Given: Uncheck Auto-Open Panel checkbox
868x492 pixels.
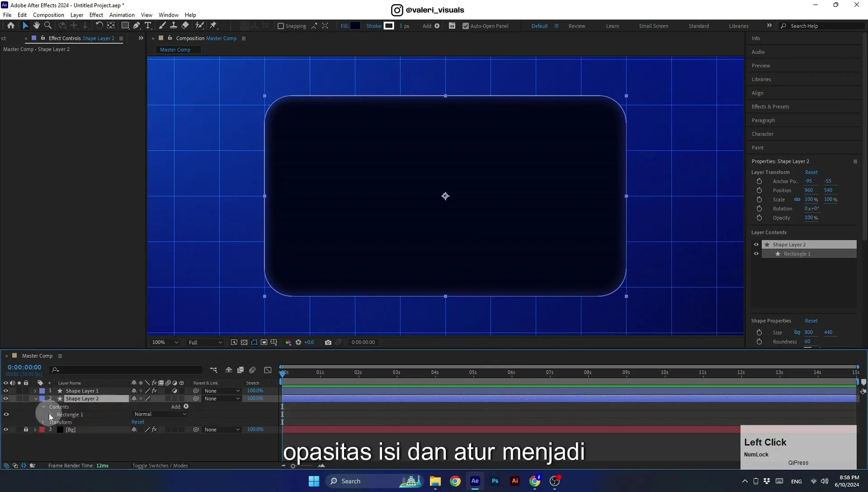Looking at the screenshot, I should coord(466,26).
